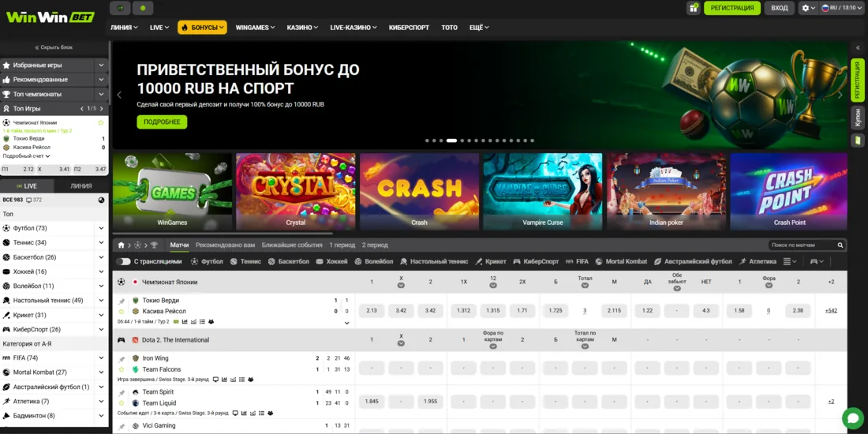Toggle the С трансляциями switch
The height and width of the screenshot is (434, 868).
pos(123,261)
